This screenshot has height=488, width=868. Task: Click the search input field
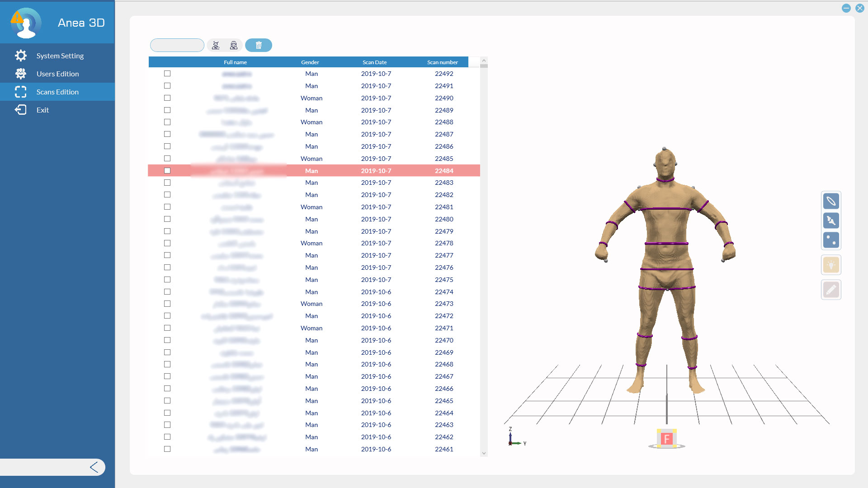177,45
